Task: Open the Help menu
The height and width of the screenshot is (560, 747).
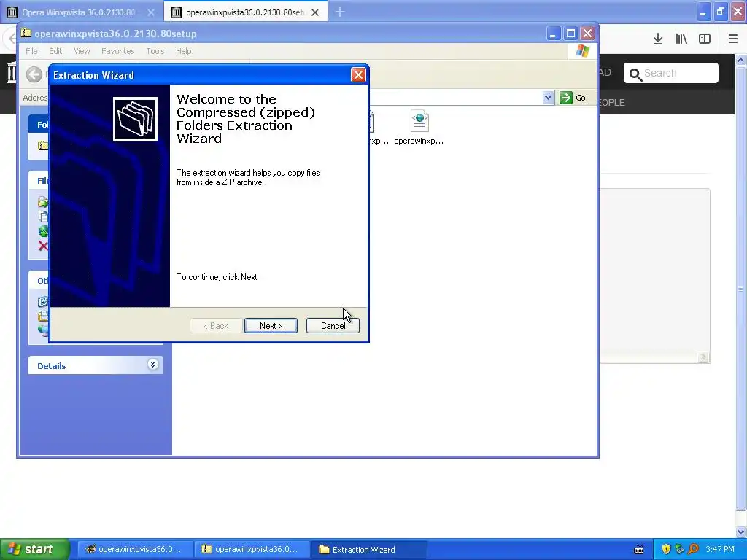Action: [183, 51]
